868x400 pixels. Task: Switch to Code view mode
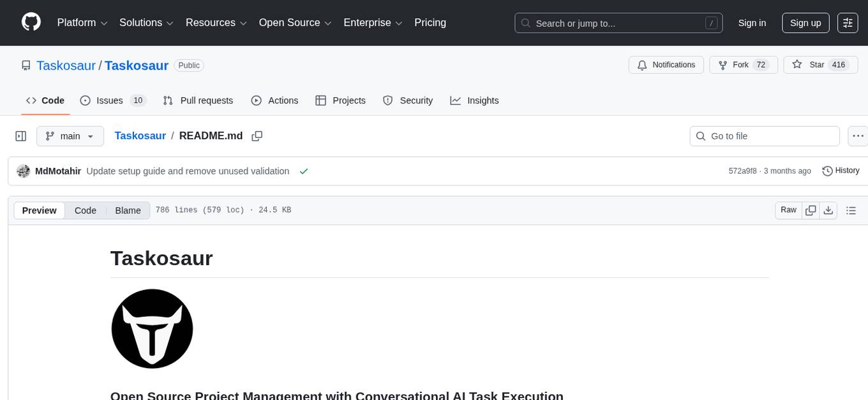tap(85, 210)
